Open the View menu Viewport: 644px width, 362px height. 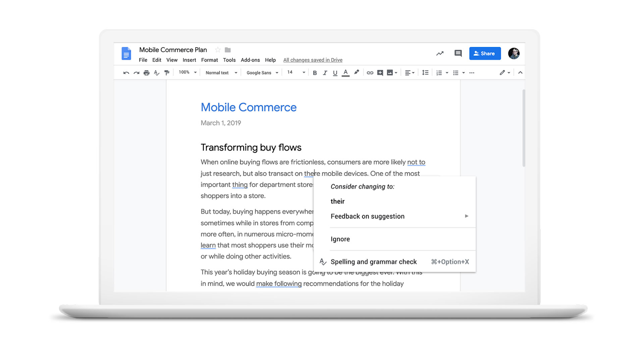coord(172,60)
